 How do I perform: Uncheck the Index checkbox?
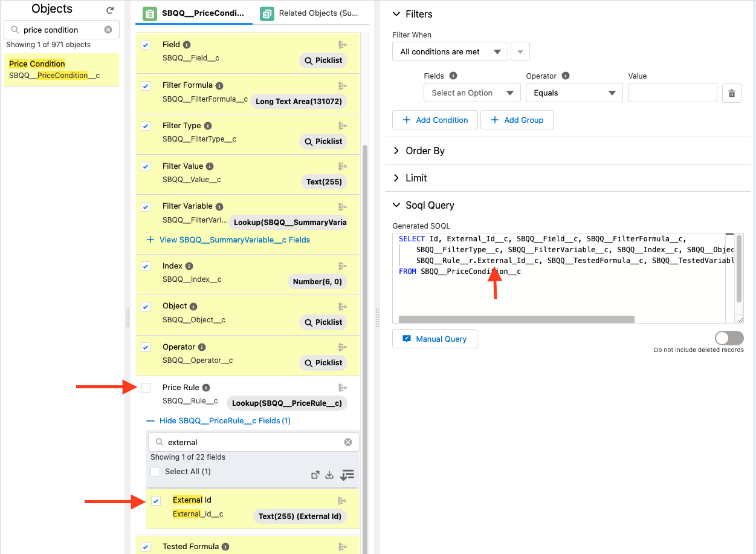pyautogui.click(x=146, y=266)
